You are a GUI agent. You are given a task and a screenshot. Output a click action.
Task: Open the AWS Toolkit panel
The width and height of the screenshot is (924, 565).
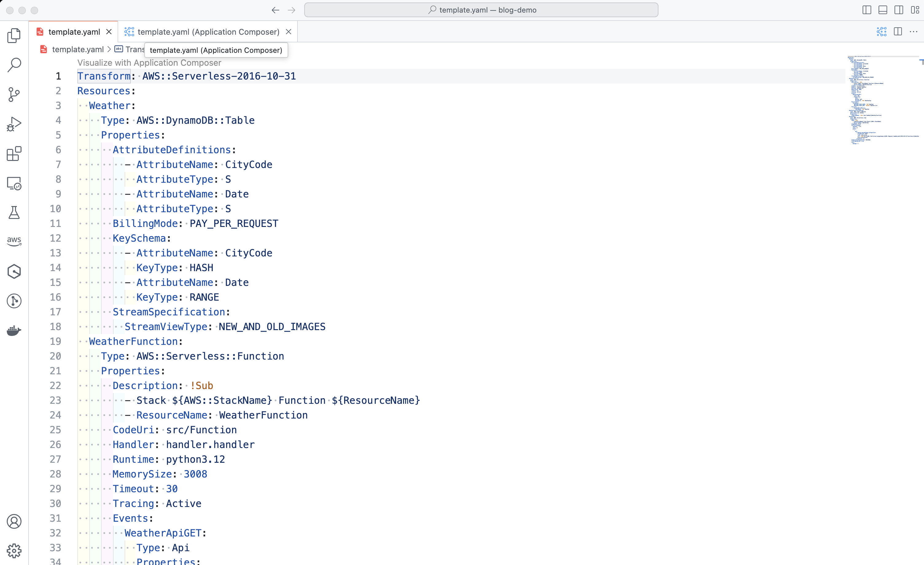tap(14, 241)
